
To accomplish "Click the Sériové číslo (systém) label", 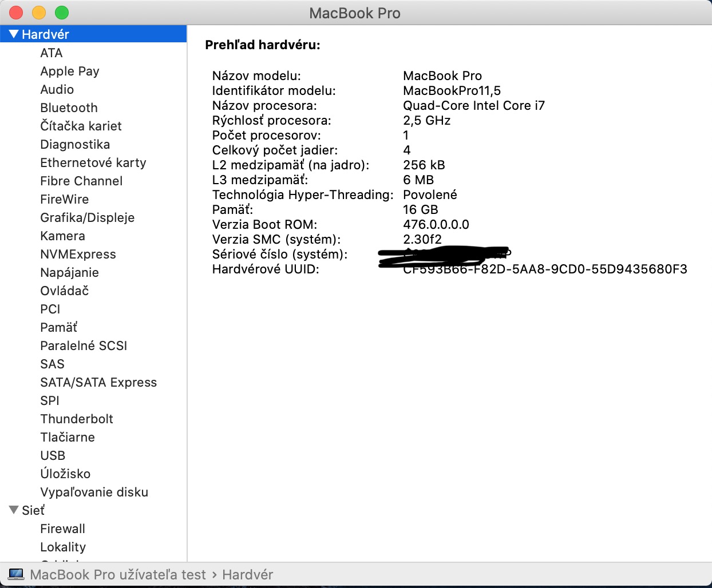I will (280, 254).
